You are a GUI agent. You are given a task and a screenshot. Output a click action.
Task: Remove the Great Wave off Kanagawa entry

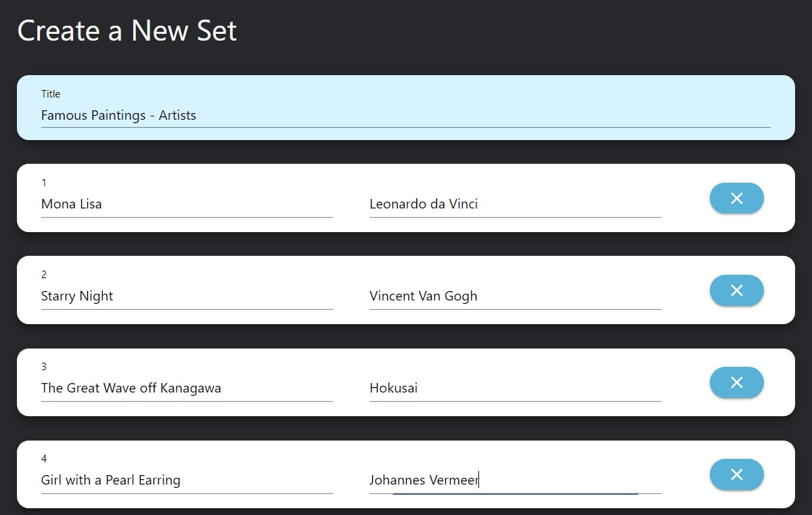tap(736, 382)
